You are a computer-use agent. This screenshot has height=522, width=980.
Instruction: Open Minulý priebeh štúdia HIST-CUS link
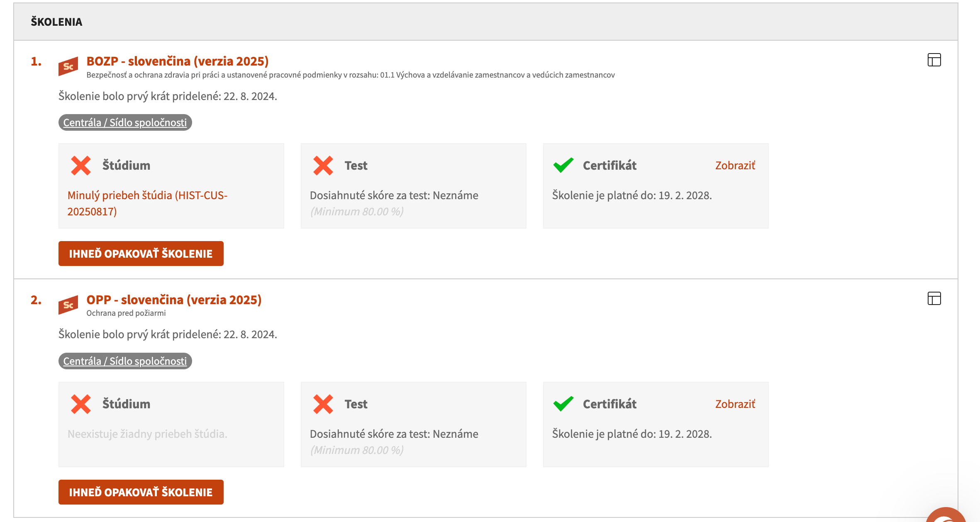point(148,203)
